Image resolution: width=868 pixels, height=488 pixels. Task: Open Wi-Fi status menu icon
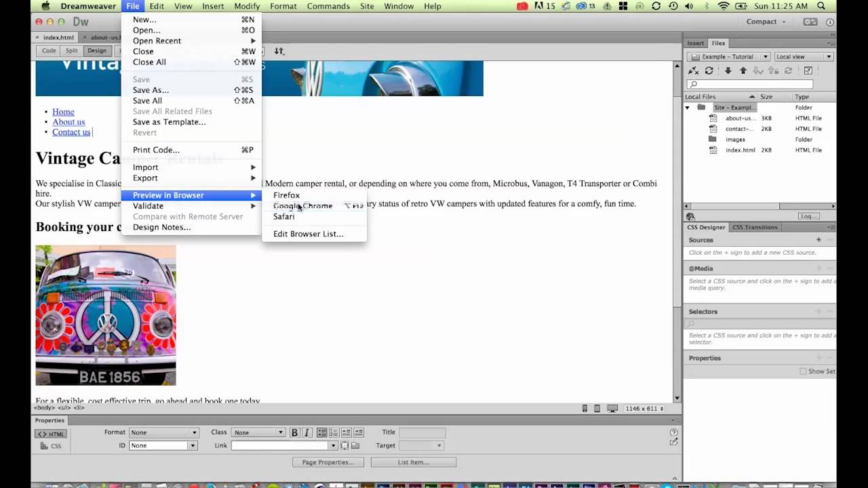pos(724,6)
